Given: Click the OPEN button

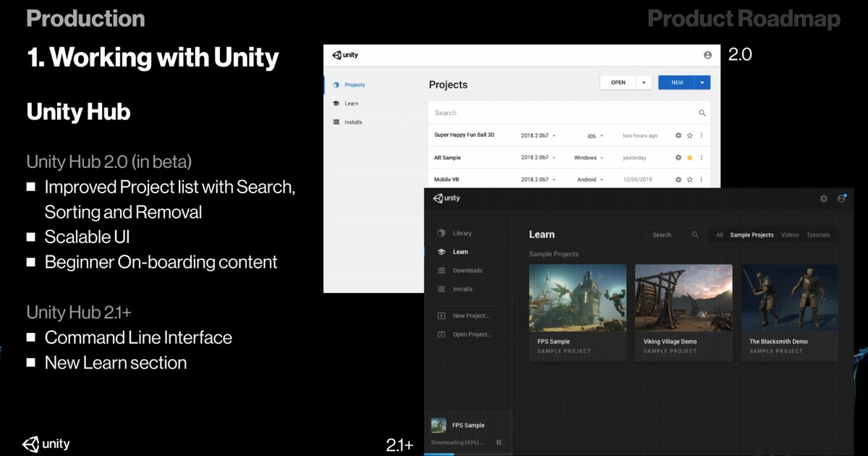Looking at the screenshot, I should (618, 83).
